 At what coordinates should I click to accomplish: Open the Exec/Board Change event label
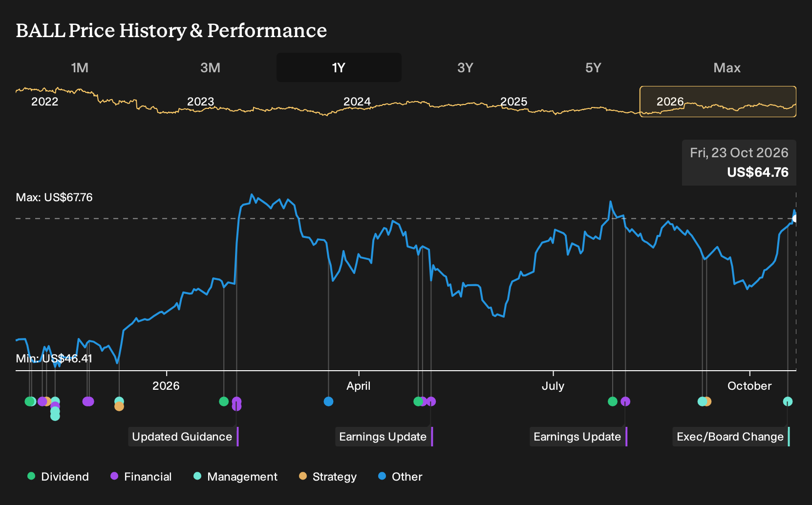pyautogui.click(x=731, y=437)
